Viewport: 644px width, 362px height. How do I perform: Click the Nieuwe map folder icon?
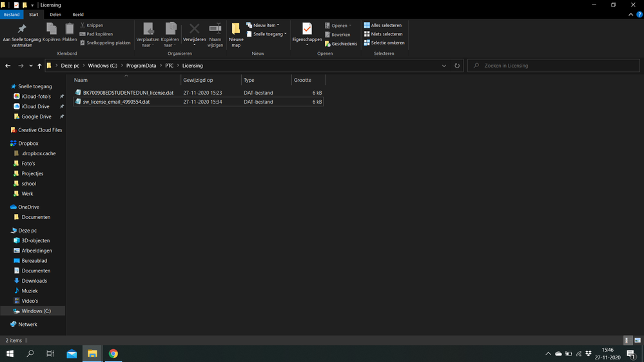(x=236, y=30)
